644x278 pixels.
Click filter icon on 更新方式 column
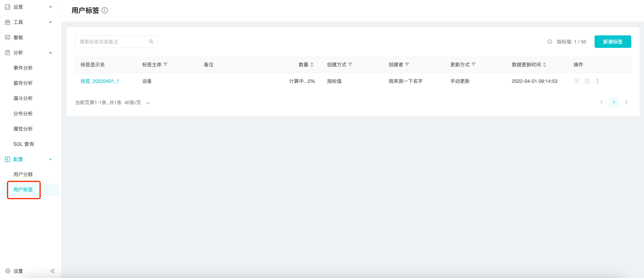[x=473, y=65]
